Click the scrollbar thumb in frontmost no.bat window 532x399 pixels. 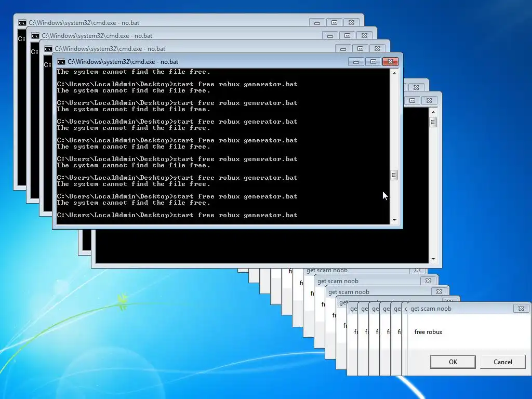[394, 175]
